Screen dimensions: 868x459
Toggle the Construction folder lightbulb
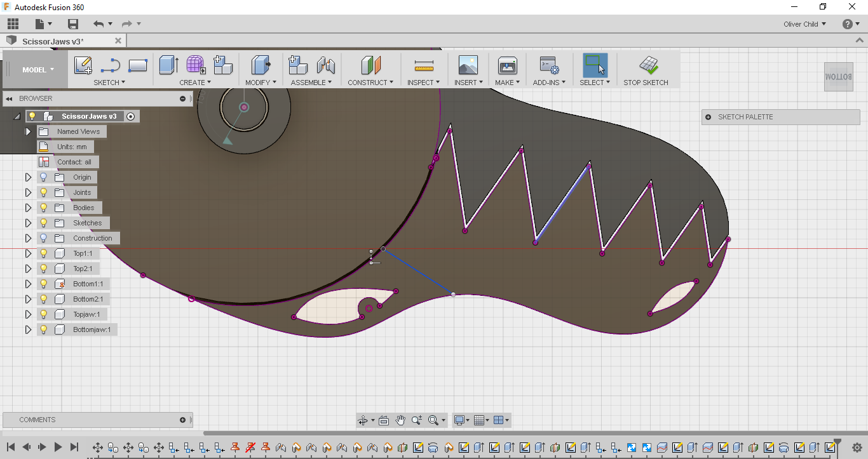pyautogui.click(x=44, y=238)
